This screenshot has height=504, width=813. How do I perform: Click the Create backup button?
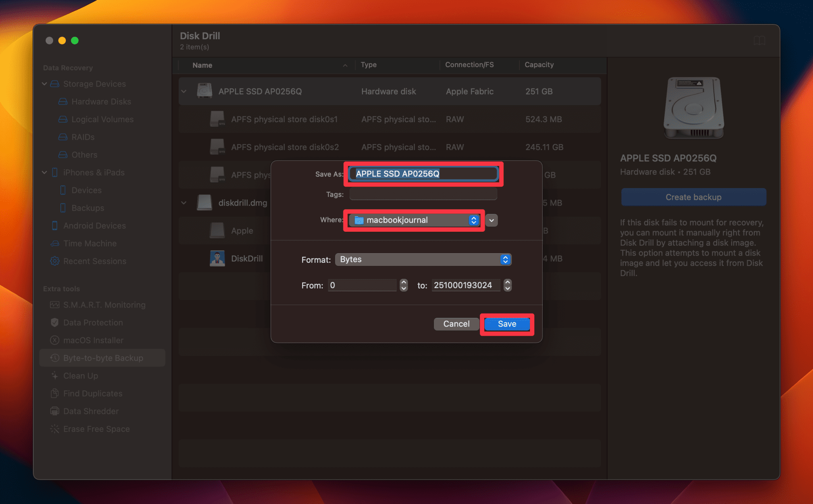[693, 197]
